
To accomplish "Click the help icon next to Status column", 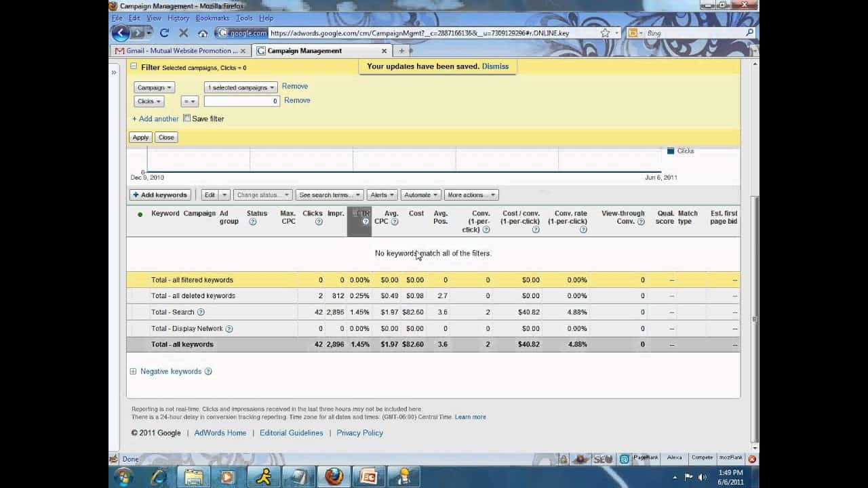I will [253, 222].
